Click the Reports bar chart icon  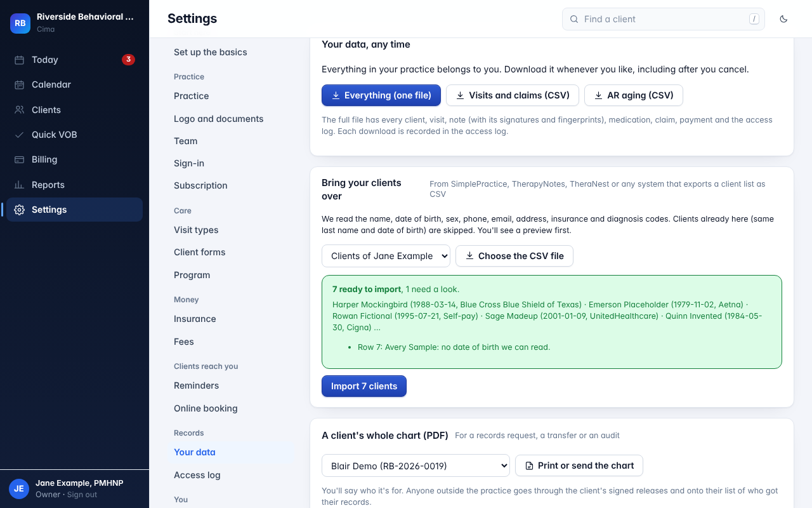(20, 185)
